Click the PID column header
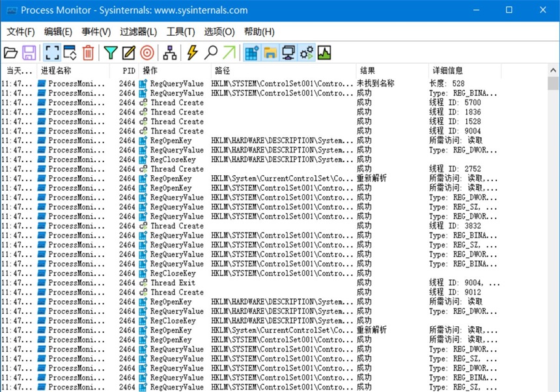The image size is (560, 392). (x=124, y=71)
